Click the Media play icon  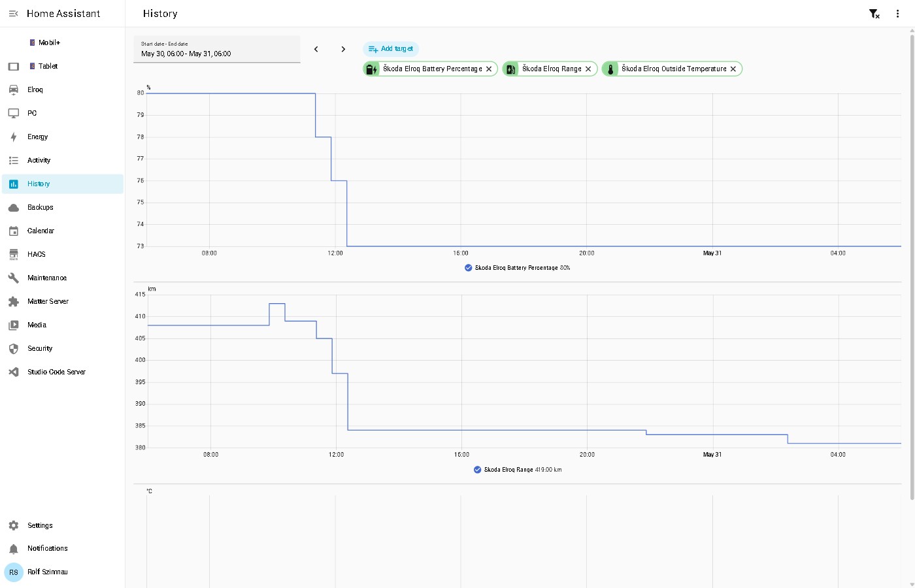(x=14, y=325)
